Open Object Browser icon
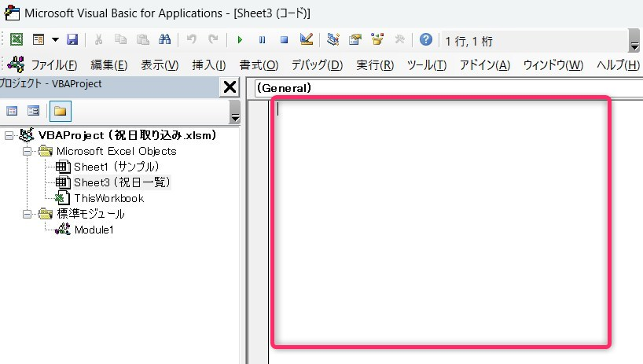The height and width of the screenshot is (364, 643). (x=377, y=39)
